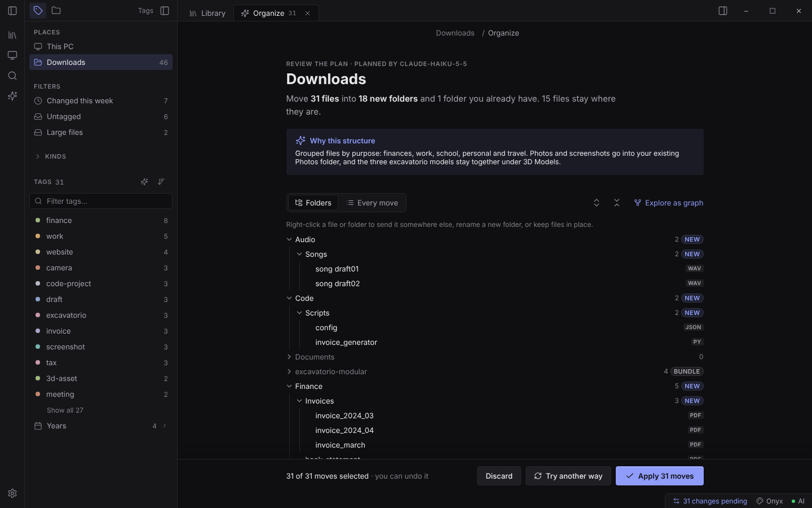Expand the excavatorio-modular bundle
The image size is (812, 508).
coord(289,371)
